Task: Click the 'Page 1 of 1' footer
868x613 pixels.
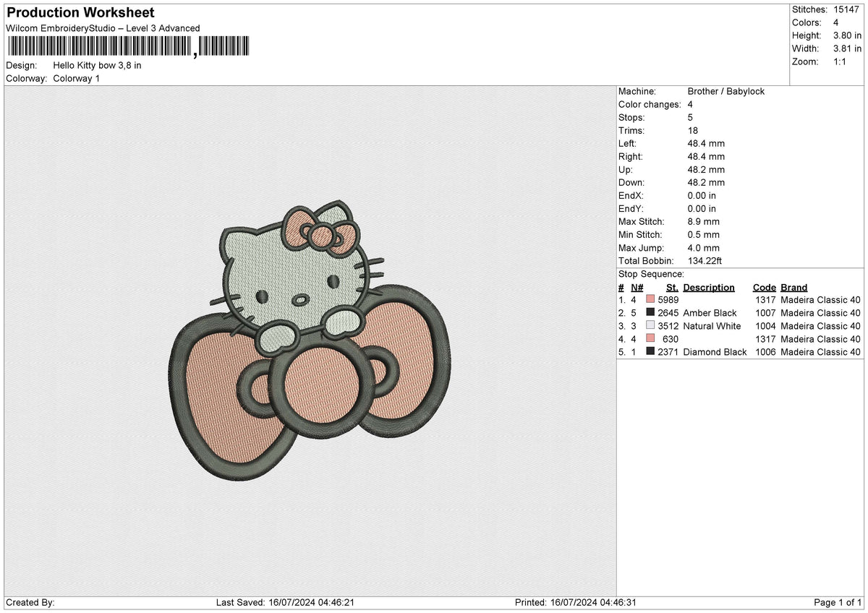Action: point(838,603)
